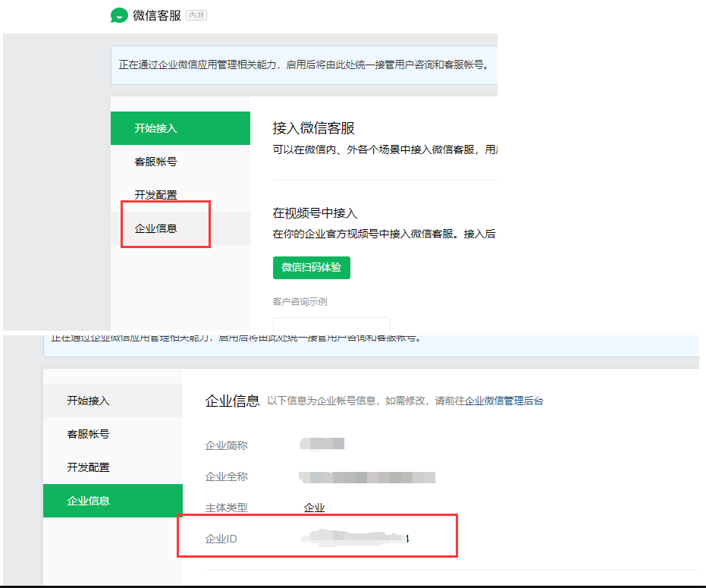Click the 企业简称 label
Screen dimensions: 706x588
click(x=227, y=445)
